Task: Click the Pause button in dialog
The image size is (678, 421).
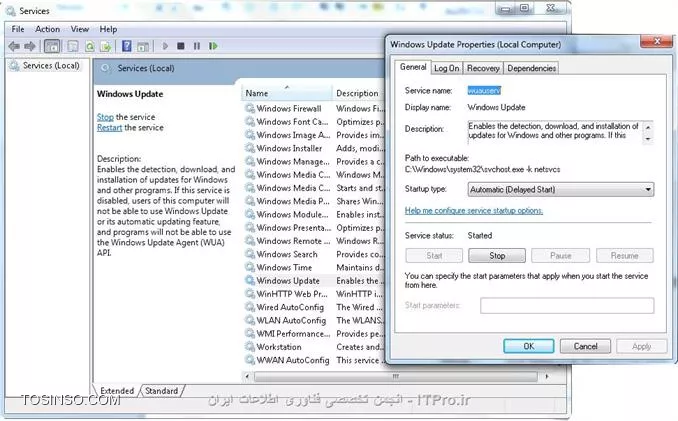Action: click(x=560, y=255)
